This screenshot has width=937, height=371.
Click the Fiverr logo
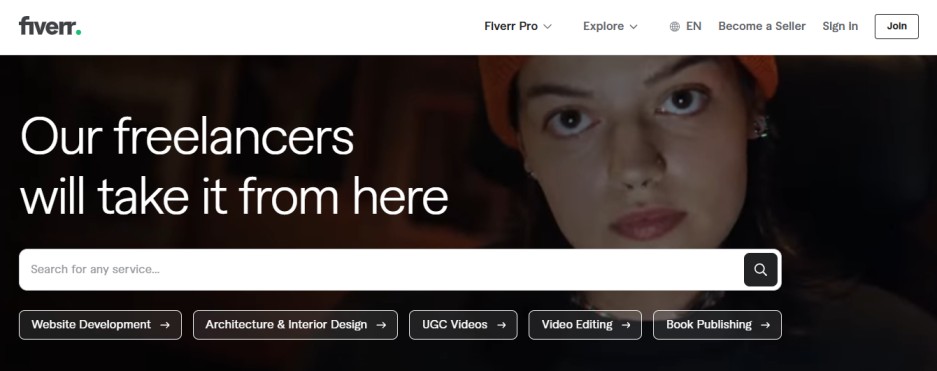point(50,26)
